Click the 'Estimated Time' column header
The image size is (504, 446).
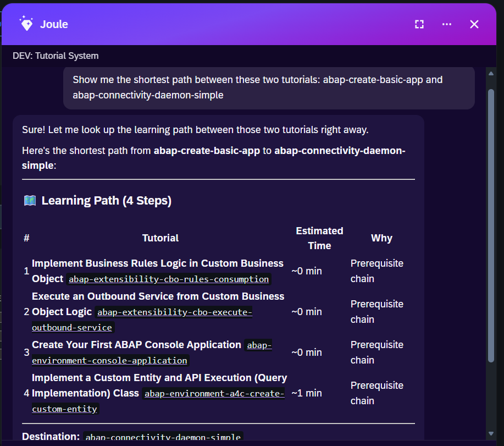(319, 238)
